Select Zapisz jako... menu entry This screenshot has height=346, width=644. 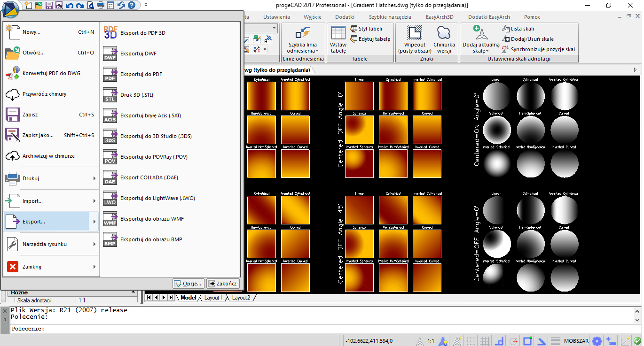(x=38, y=135)
